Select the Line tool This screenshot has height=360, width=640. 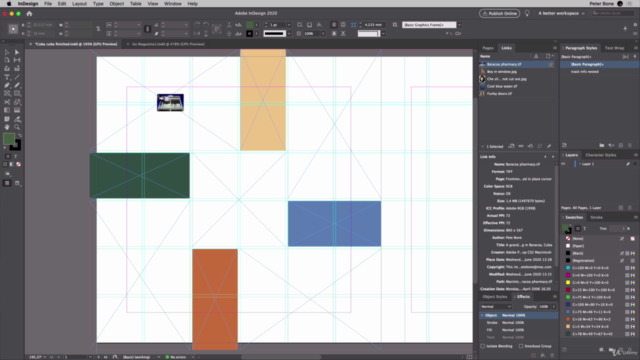(17, 77)
